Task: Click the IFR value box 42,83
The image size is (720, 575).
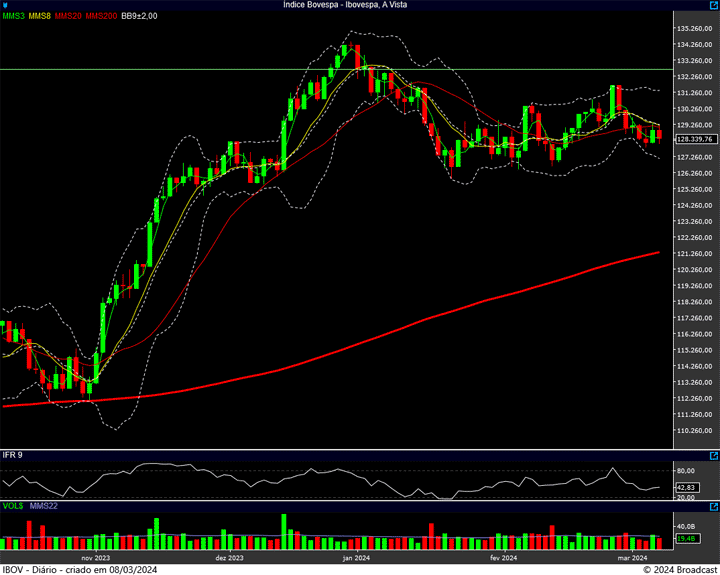Action: [x=686, y=487]
